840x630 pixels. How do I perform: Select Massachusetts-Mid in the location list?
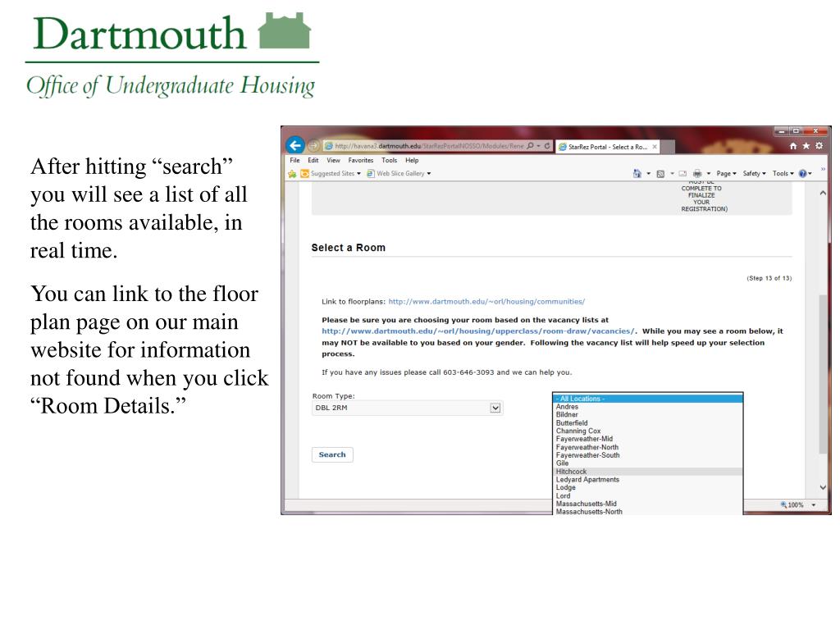[x=648, y=504]
